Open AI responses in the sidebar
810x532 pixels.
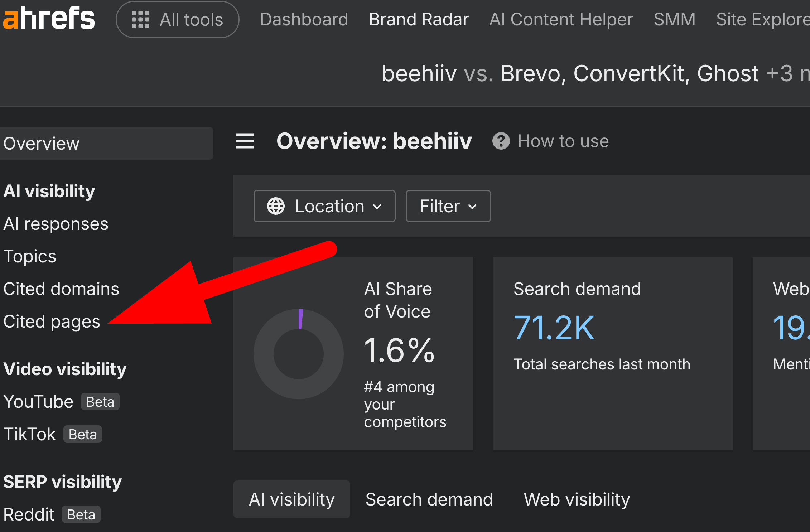tap(56, 224)
